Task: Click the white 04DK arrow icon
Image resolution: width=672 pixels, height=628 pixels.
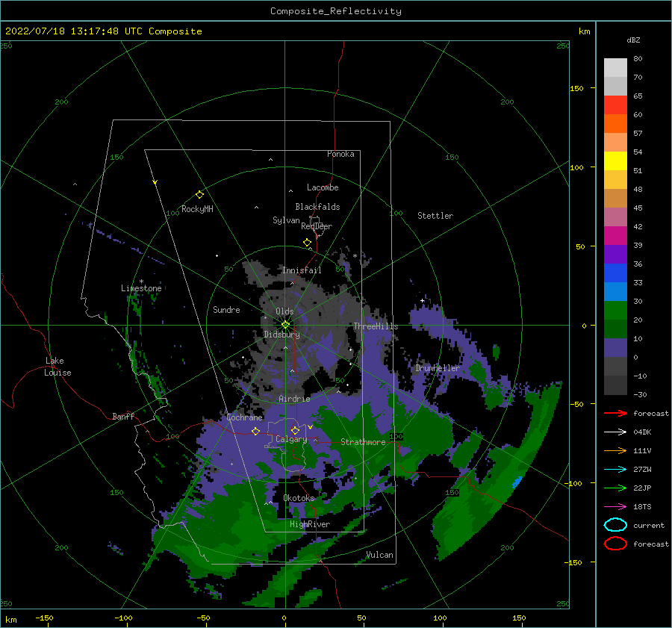Action: pyautogui.click(x=615, y=432)
